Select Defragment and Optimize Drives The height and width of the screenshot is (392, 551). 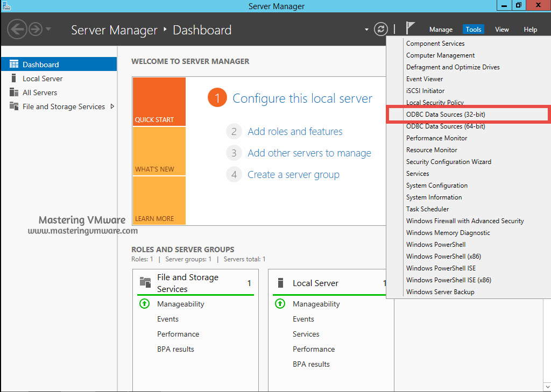[453, 67]
